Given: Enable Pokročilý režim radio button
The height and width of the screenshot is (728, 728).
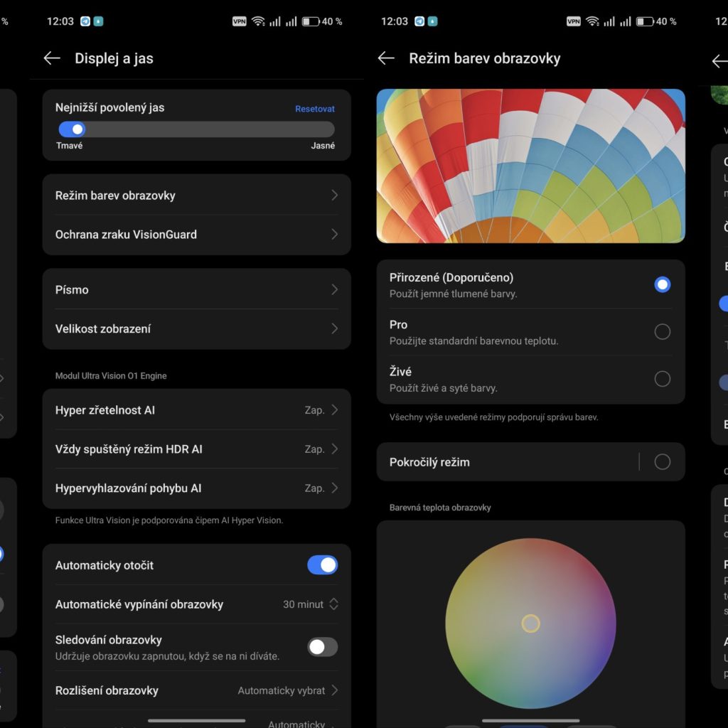Looking at the screenshot, I should pyautogui.click(x=662, y=462).
